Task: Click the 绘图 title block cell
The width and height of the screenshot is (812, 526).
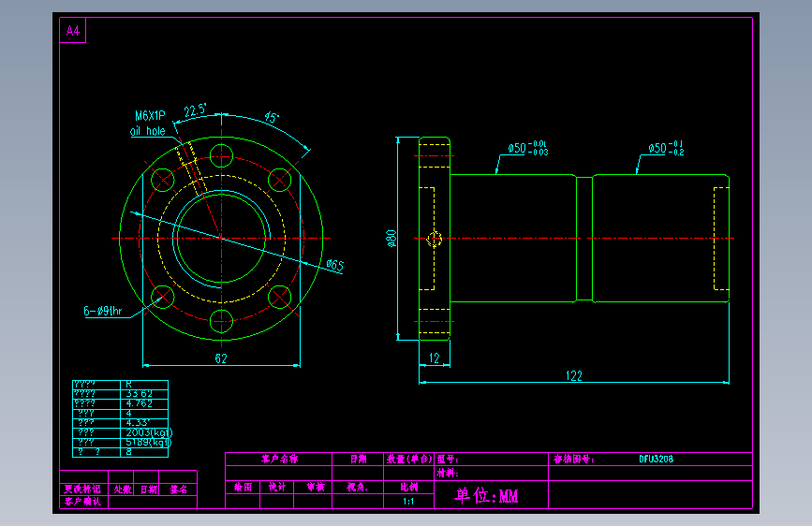Action: tap(243, 488)
